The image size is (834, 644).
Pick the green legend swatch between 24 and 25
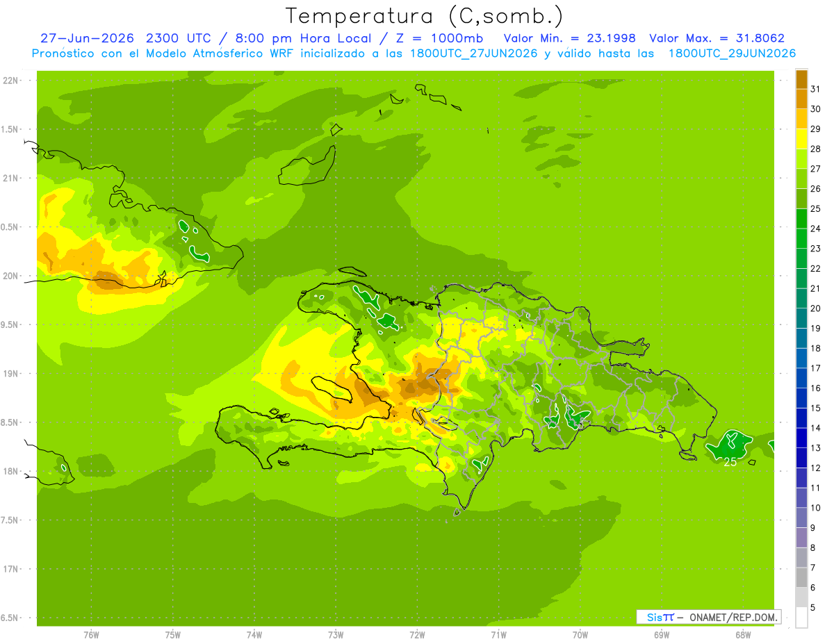coord(801,219)
